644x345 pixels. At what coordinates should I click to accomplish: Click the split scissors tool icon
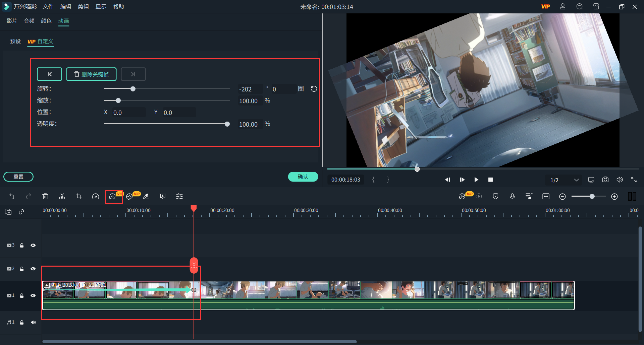point(62,197)
